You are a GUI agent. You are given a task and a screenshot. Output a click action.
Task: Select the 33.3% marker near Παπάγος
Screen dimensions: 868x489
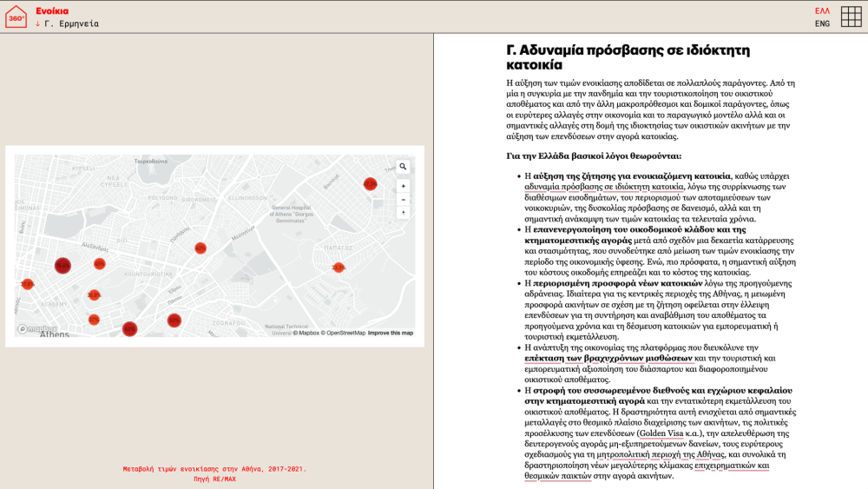(339, 268)
